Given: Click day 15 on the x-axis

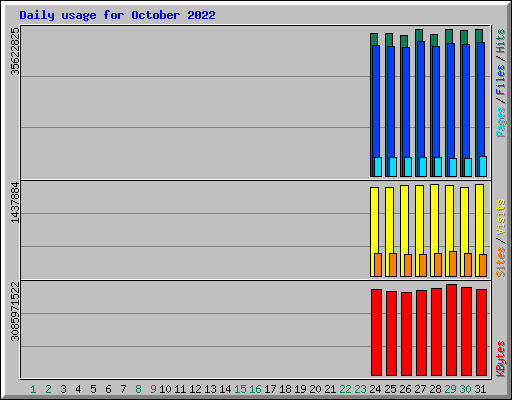Looking at the screenshot, I should 240,389.
